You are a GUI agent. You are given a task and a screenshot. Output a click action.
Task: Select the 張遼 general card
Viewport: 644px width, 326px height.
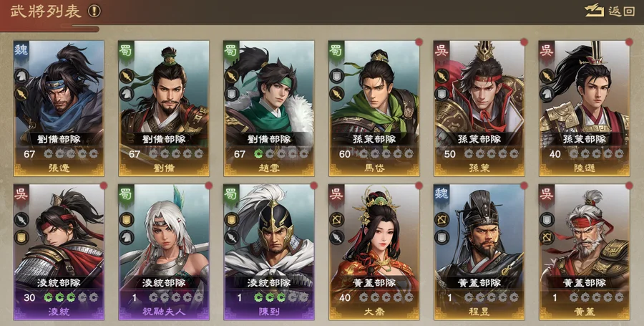pos(59,108)
